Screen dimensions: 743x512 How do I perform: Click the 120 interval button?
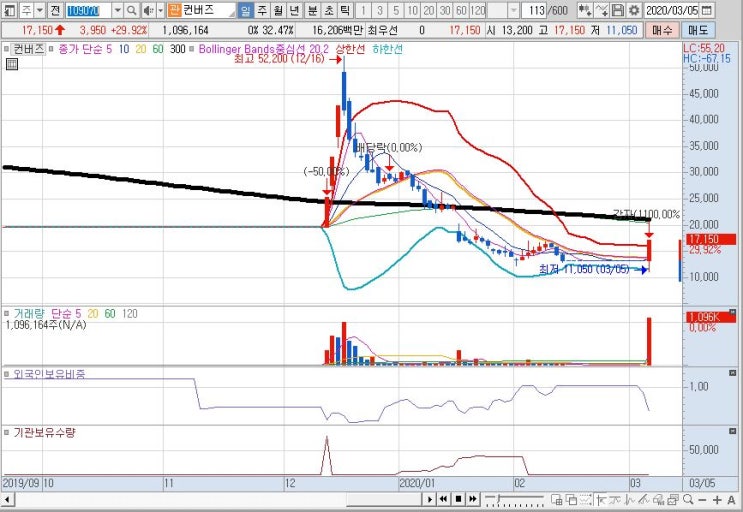[x=478, y=10]
